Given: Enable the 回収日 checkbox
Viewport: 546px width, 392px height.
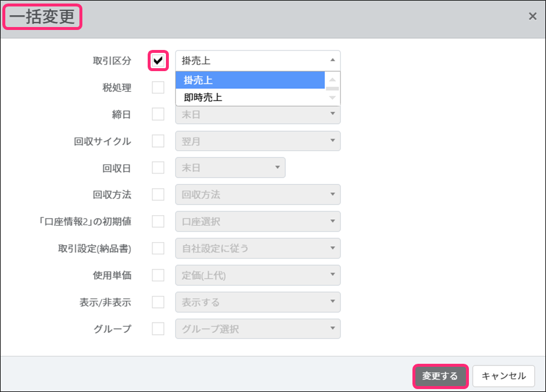Looking at the screenshot, I should pyautogui.click(x=158, y=167).
